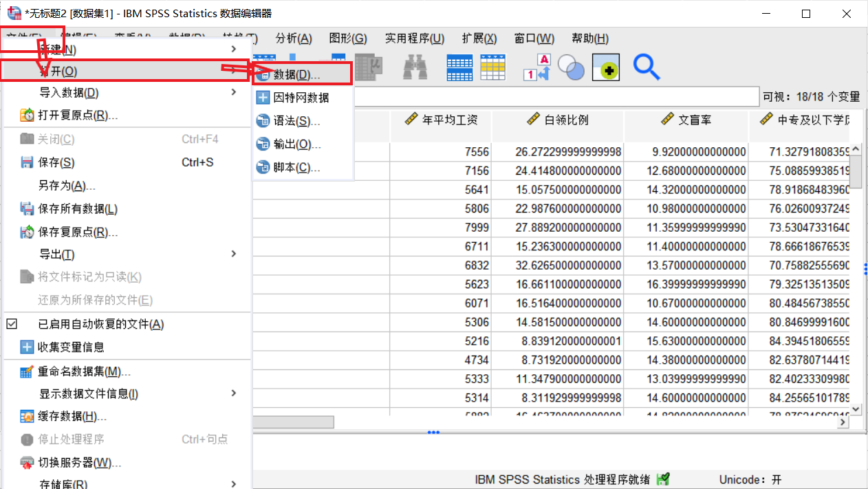Click the green plus Show All Variables icon

tap(606, 67)
